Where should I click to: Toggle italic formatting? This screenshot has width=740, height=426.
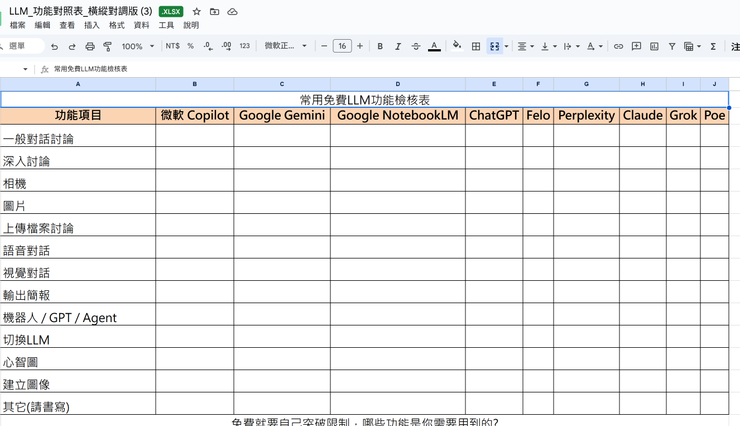tap(398, 46)
